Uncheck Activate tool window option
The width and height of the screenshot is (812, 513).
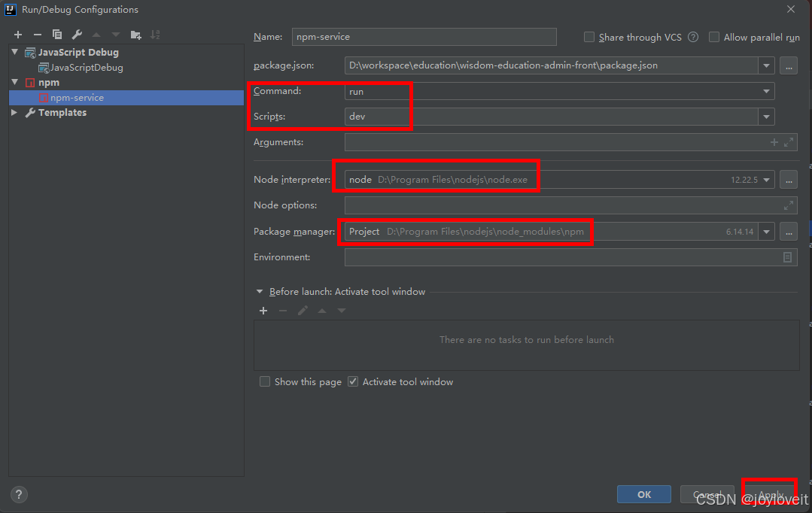click(353, 381)
